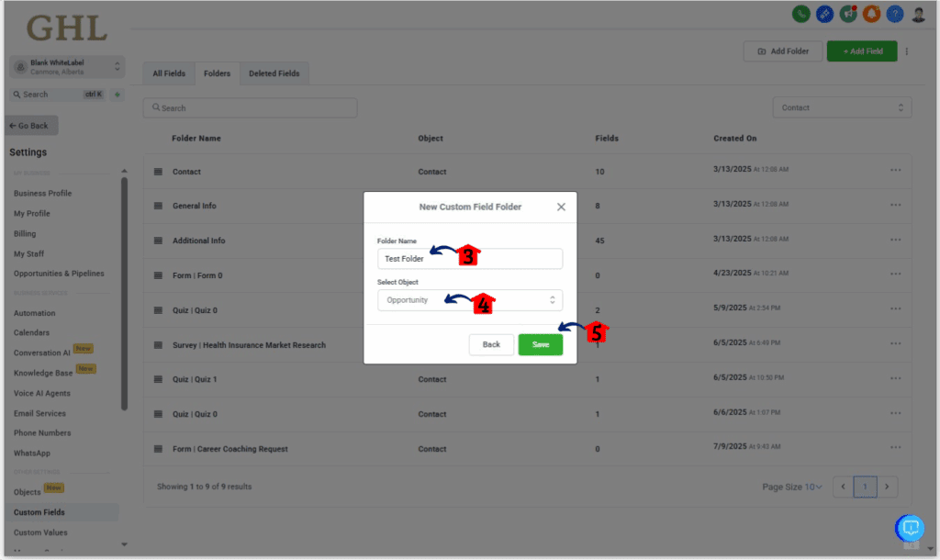940x560 pixels.
Task: Open WhatsApp settings
Action: tap(32, 454)
